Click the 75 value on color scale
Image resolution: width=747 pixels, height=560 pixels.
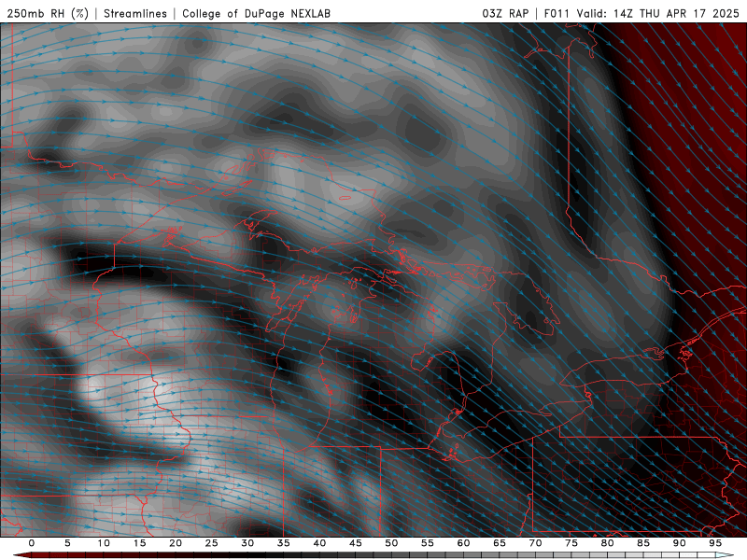click(571, 543)
